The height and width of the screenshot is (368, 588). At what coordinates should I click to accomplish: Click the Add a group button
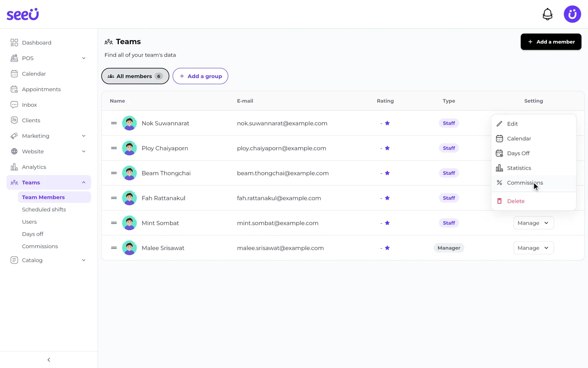click(x=200, y=76)
